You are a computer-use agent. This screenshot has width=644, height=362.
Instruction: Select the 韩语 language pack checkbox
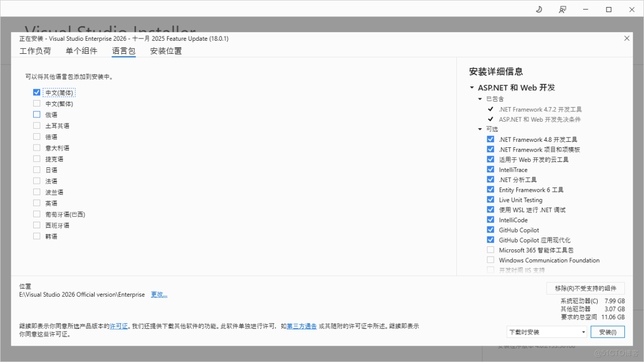[x=36, y=236]
